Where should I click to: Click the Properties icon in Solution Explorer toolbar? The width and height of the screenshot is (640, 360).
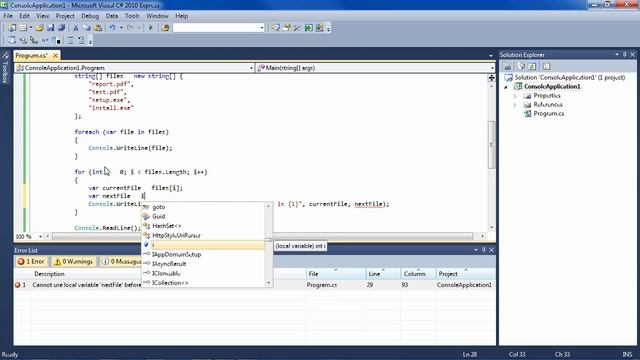click(x=507, y=66)
